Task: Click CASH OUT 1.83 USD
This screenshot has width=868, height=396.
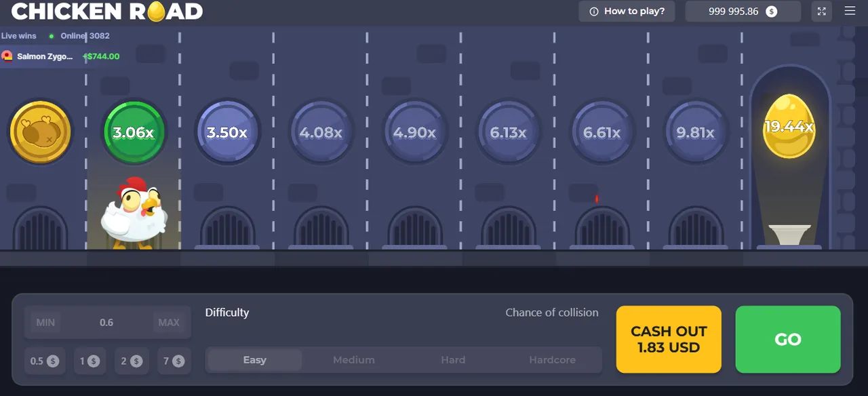Action: pos(669,339)
